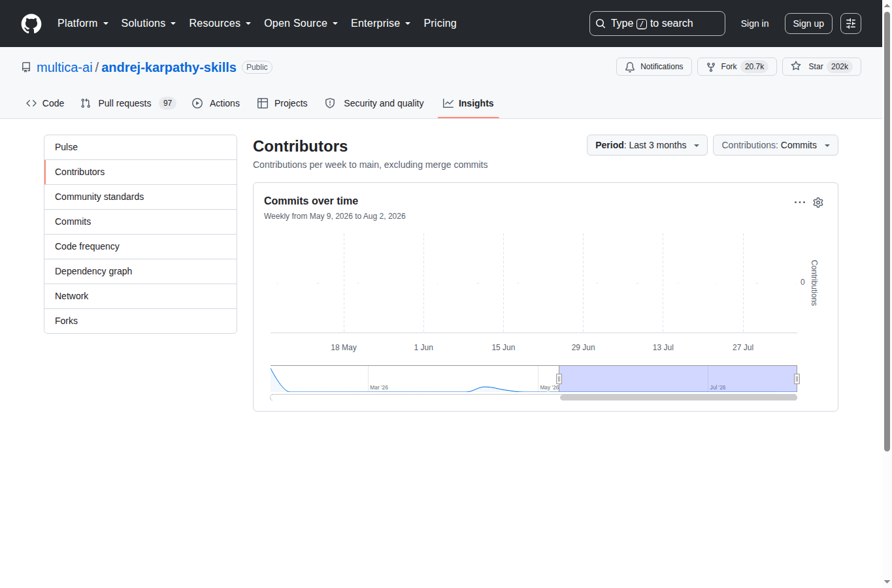Viewport: 892px width, 588px height.
Task: Open Dependency graph in the sidebar
Action: [140, 271]
